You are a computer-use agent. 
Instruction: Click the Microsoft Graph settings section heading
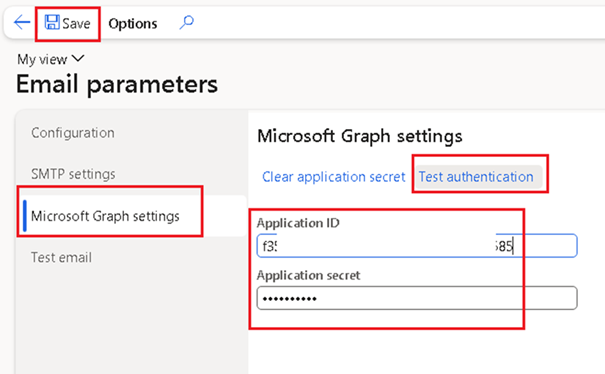pyautogui.click(x=360, y=136)
